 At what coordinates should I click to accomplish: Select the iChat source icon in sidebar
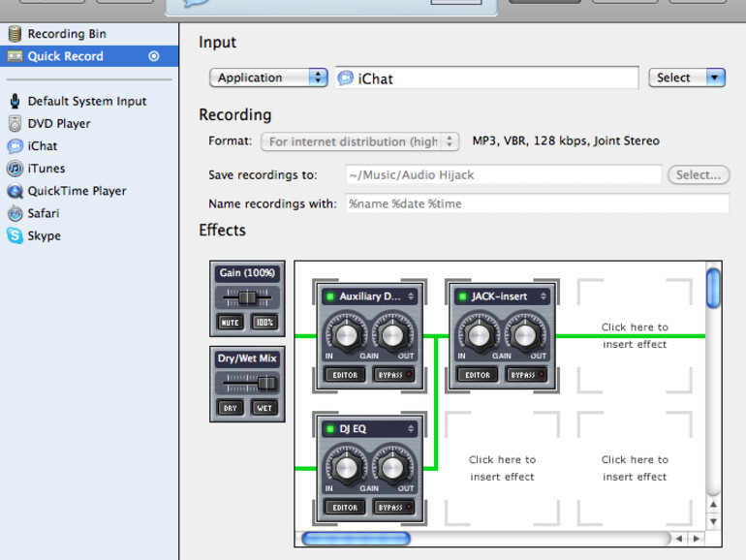coord(15,146)
